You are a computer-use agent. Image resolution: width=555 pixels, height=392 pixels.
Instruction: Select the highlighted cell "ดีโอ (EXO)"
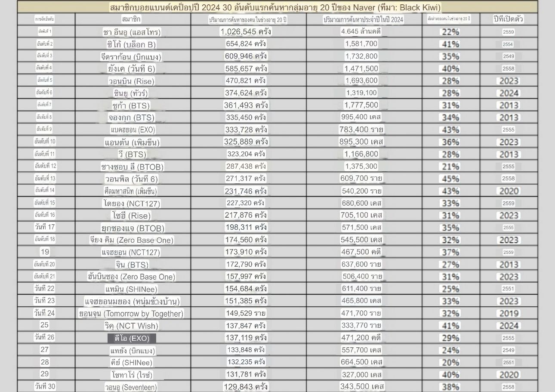(x=132, y=338)
